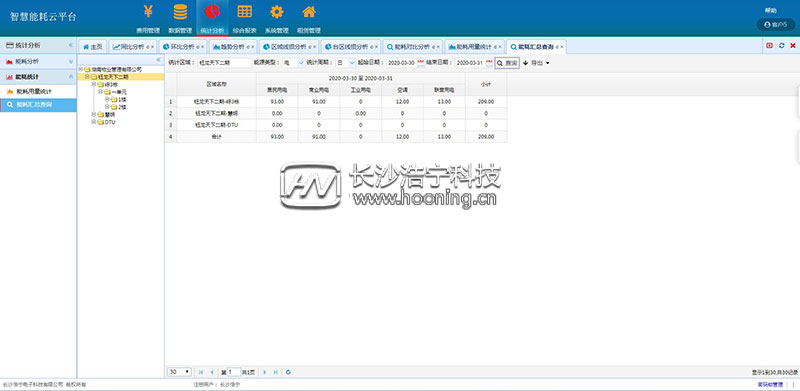
Task: Close the 能耗汇总查询 tab
Action: click(562, 47)
